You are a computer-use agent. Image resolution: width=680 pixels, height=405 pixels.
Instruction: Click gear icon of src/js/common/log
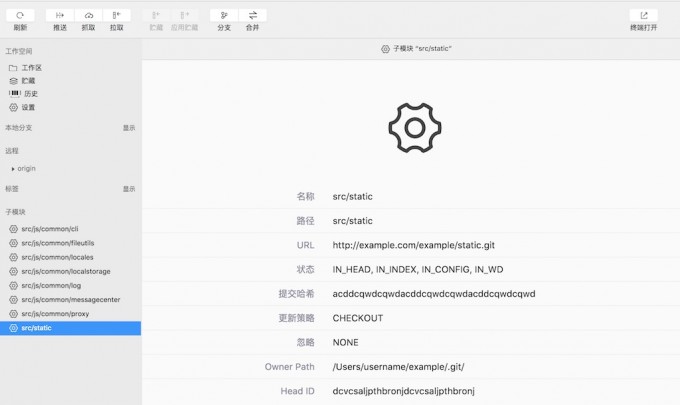(x=13, y=285)
